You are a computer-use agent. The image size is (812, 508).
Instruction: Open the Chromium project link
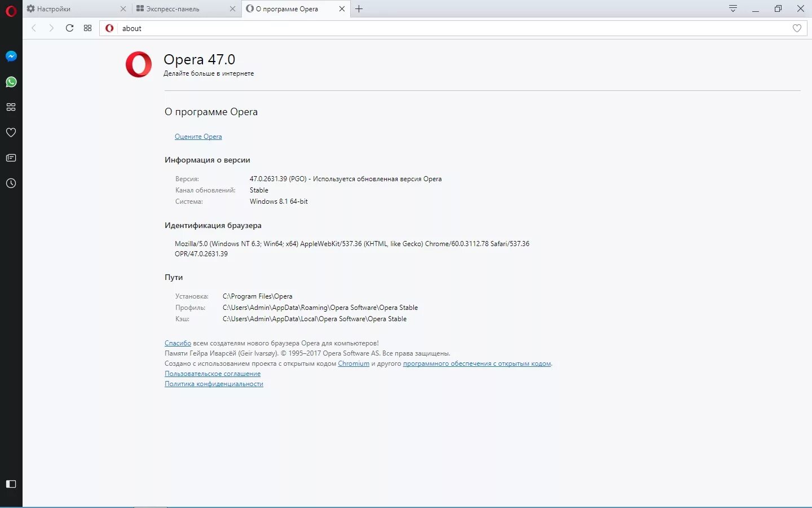point(354,364)
